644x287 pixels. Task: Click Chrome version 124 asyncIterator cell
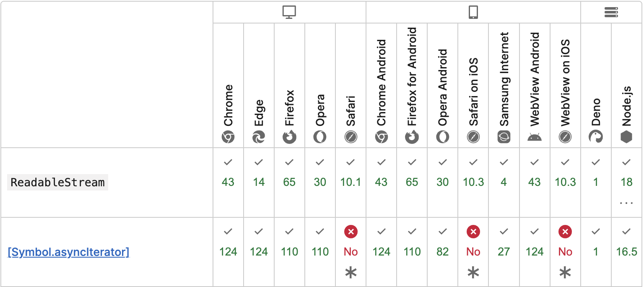228,252
